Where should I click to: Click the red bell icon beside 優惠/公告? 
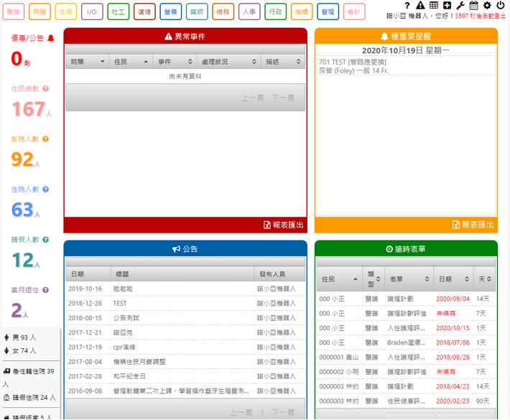click(x=51, y=38)
